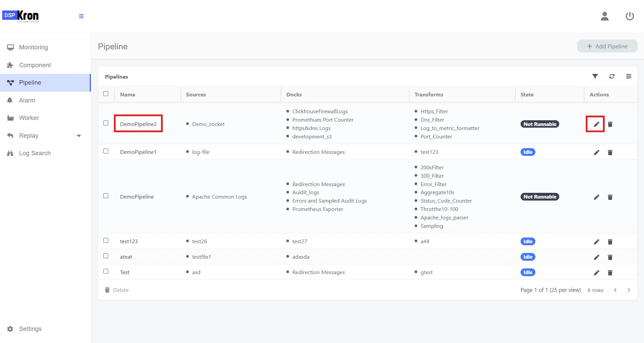
Task: Delete test123 pipeline trash icon
Action: [x=610, y=242]
